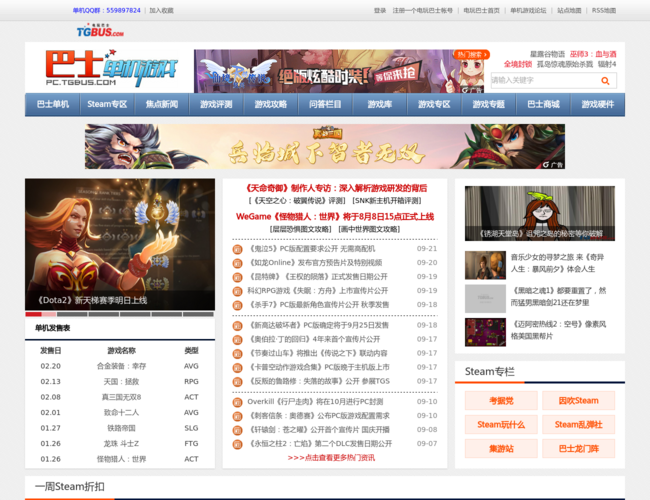Open 《迈阿密热线2：空号》 thumbnail
650x500 pixels.
click(x=485, y=332)
